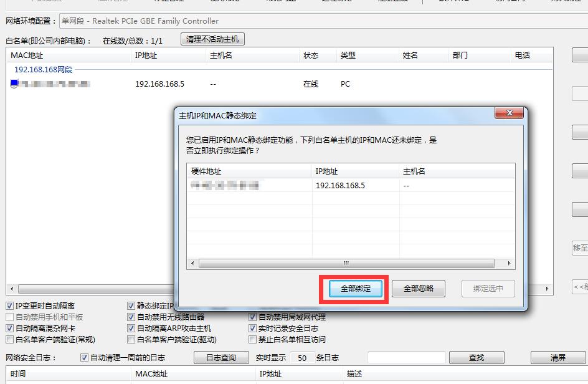Enable 白名单客户端验证(驱动) checkbox
This screenshot has width=588, height=384.
[131, 340]
